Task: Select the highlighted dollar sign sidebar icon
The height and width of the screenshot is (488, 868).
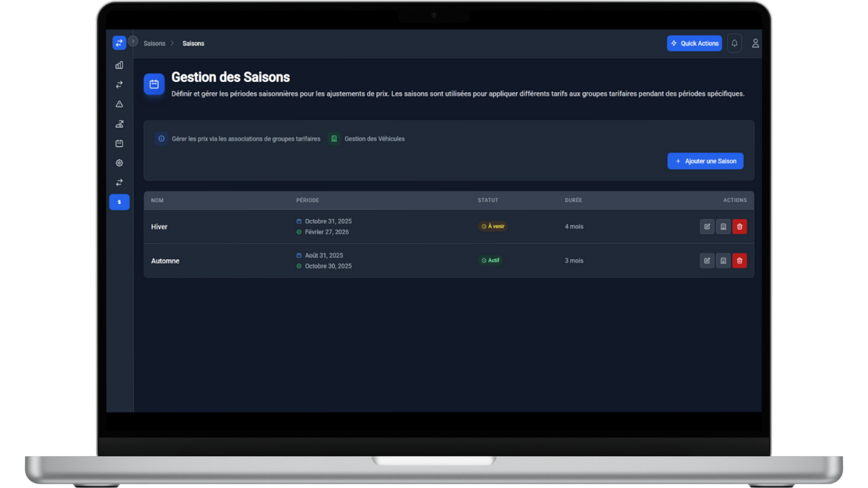Action: coord(119,202)
